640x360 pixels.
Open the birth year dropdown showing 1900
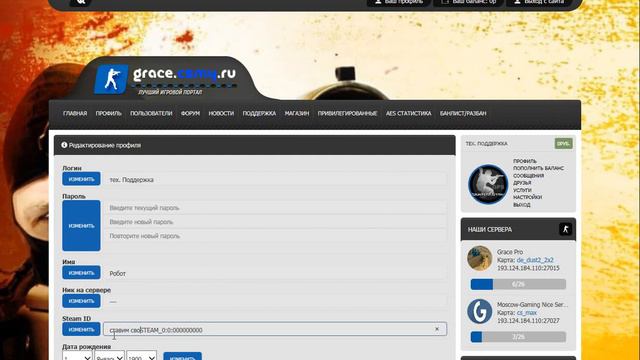pos(142,356)
